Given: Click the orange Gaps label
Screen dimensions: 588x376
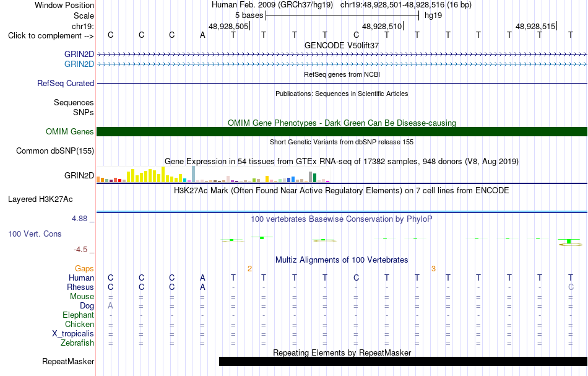Looking at the screenshot, I should (x=84, y=268).
